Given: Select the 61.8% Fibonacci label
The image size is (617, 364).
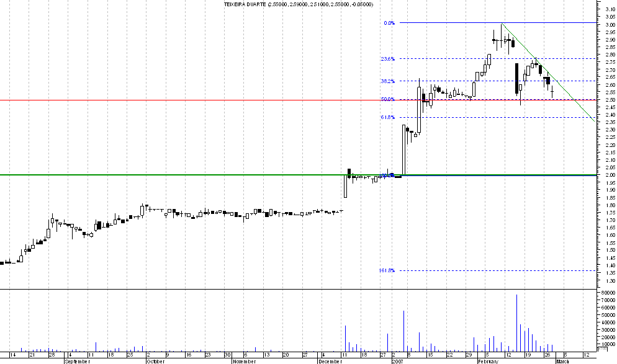Looking at the screenshot, I should tap(387, 117).
